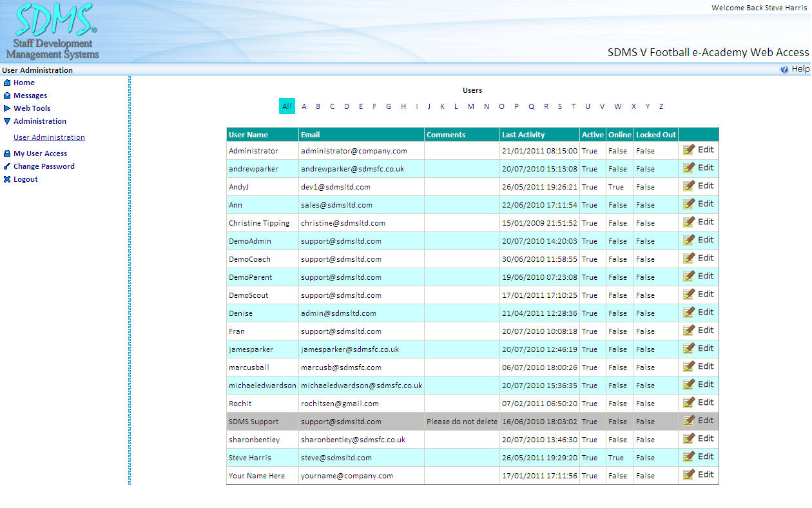The height and width of the screenshot is (508, 812).
Task: Click the email rochitsen@gmail.com
Action: click(340, 404)
